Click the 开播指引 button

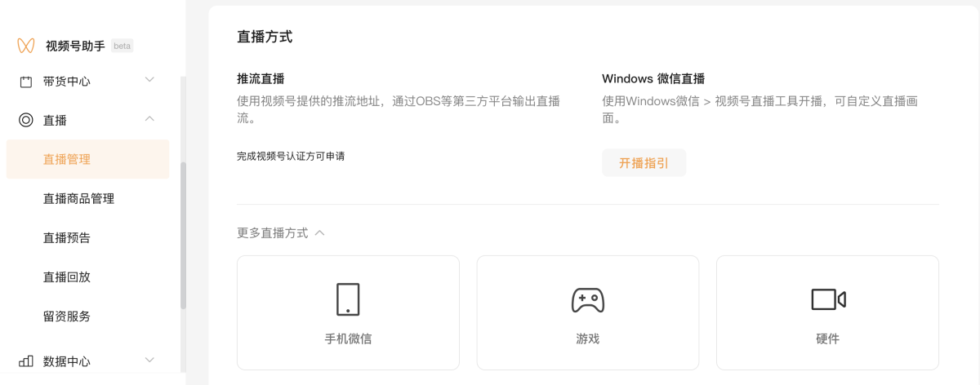644,162
